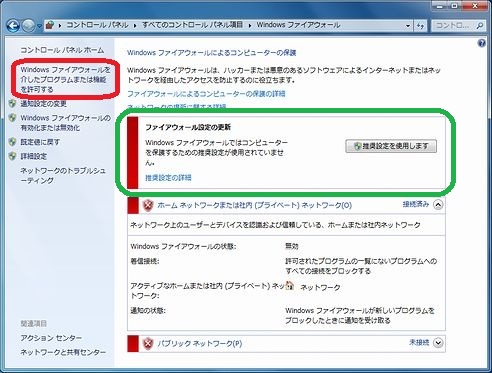Open the address bar history dropdown arrow
492x373 pixels.
point(408,26)
